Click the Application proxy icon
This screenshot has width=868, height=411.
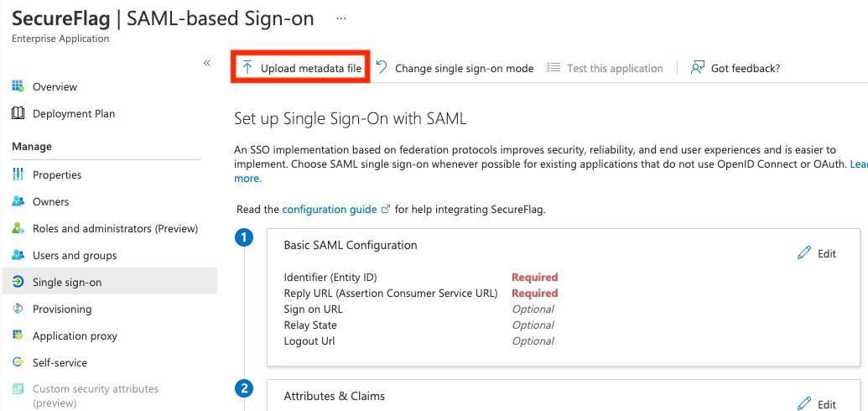coord(18,336)
